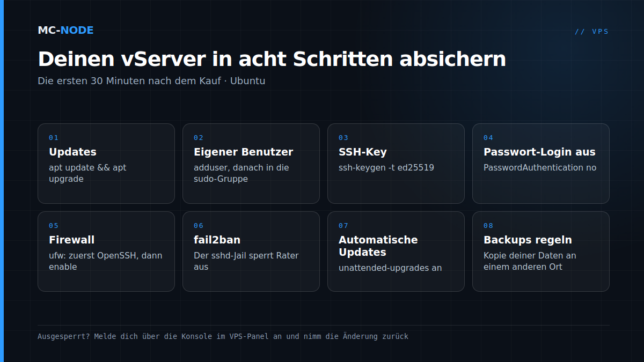Open the "Updates" card title
644x362 pixels.
tap(72, 152)
